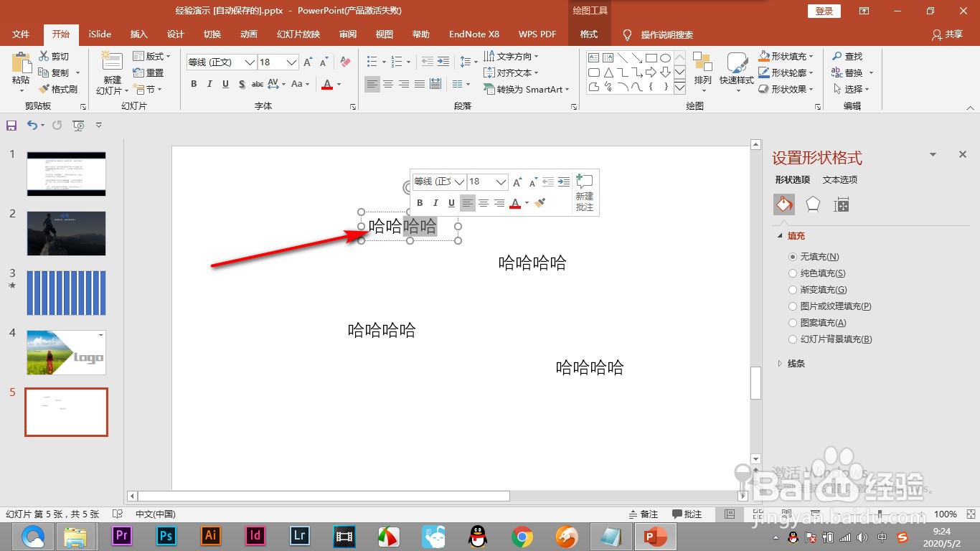The width and height of the screenshot is (980, 551).
Task: Click the ribbon font color A swatch
Action: 327,85
